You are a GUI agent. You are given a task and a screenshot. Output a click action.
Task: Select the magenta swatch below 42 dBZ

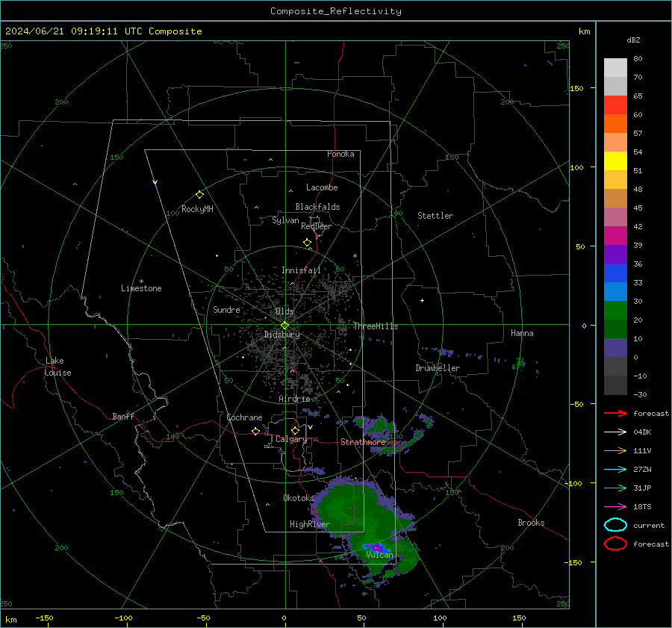[615, 235]
